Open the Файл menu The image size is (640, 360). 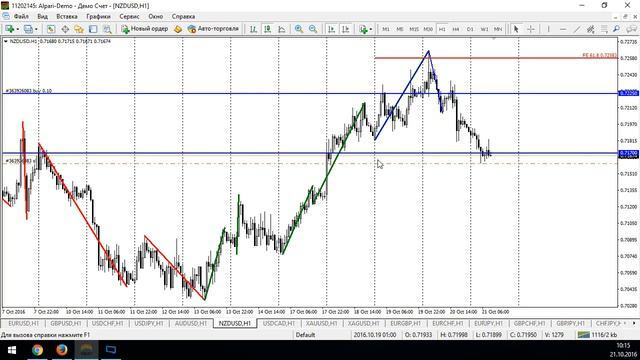(21, 17)
